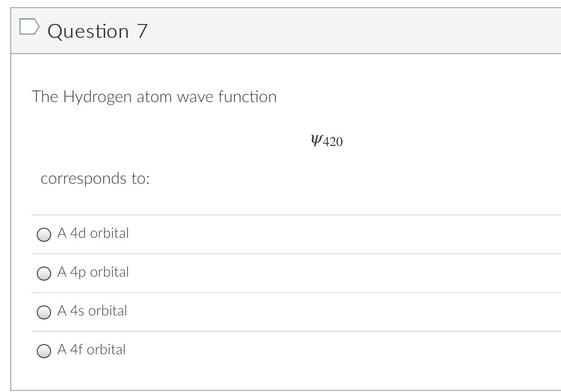This screenshot has width=561, height=392.
Task: Click the "A 4f orbital" answer text
Action: pos(91,350)
